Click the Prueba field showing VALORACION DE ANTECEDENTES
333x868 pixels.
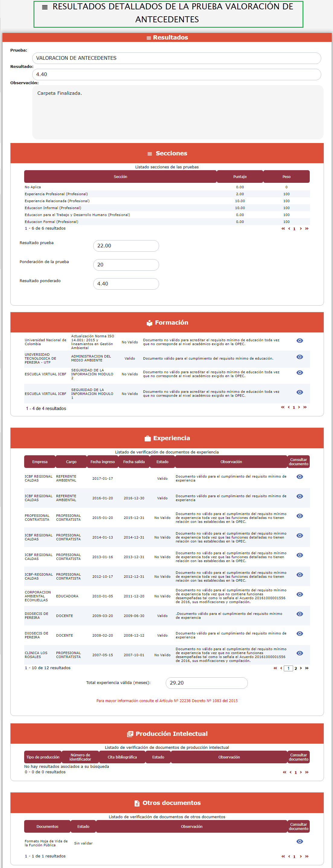(176, 58)
